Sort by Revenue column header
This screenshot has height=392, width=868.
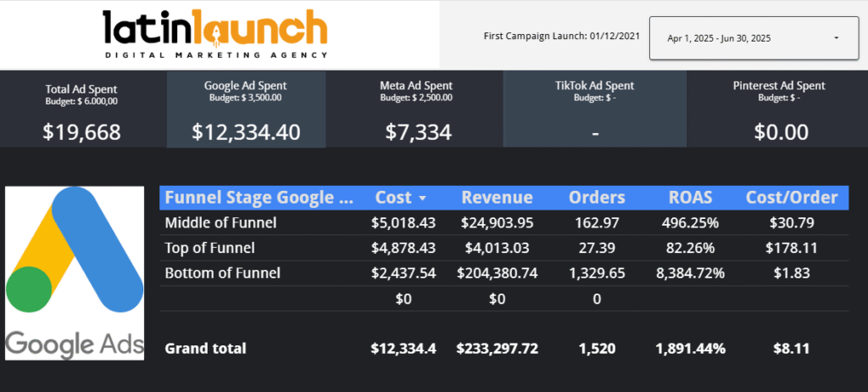(497, 198)
